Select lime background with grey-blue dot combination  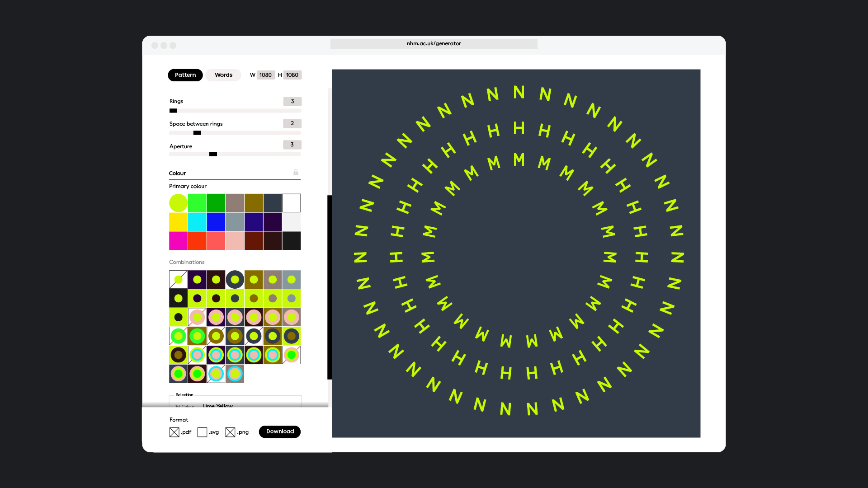tap(291, 298)
